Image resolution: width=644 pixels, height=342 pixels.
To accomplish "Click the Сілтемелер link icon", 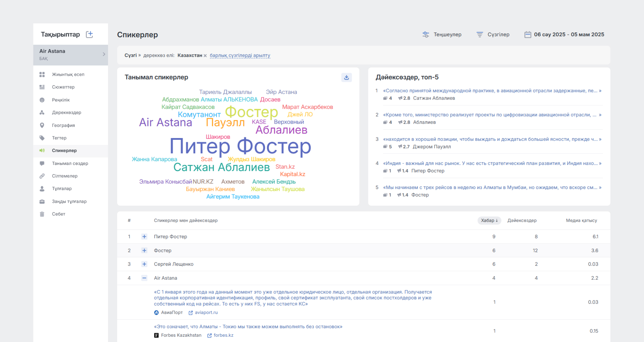I will tap(42, 176).
